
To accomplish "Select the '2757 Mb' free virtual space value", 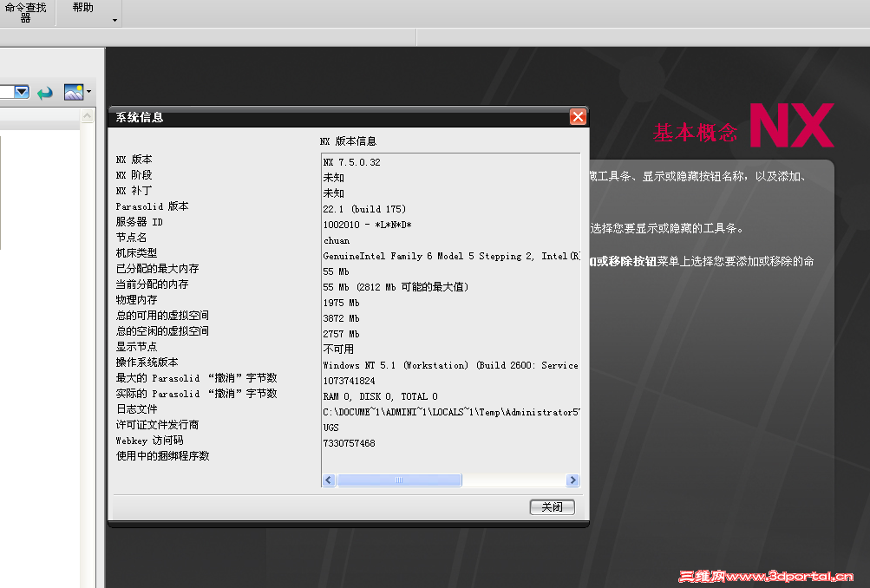I will (341, 334).
